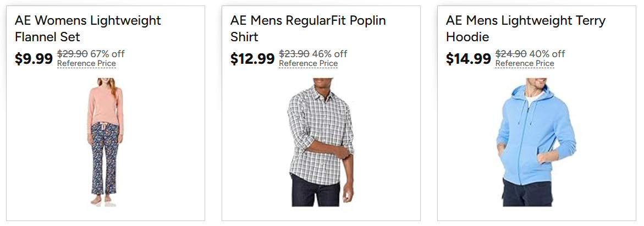Screen dimensions: 644x226
Task: Open the AE Mens RegularFit Poplin Shirt title
Action: 308,29
